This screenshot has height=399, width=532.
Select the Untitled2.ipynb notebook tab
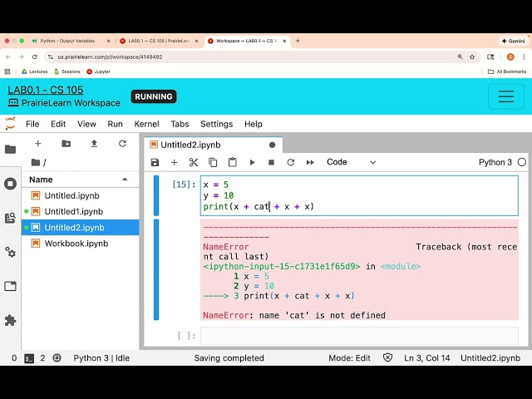(x=213, y=145)
